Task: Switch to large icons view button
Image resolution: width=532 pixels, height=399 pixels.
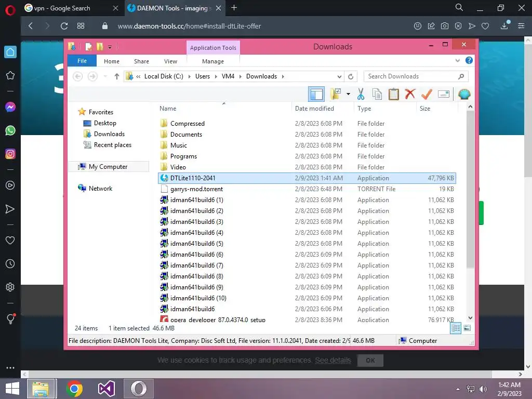Action: point(467,328)
